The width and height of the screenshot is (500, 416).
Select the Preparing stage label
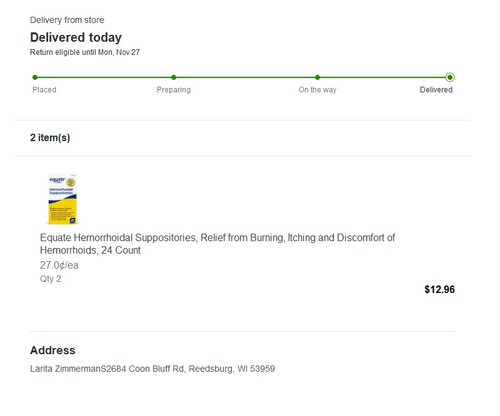tap(174, 90)
